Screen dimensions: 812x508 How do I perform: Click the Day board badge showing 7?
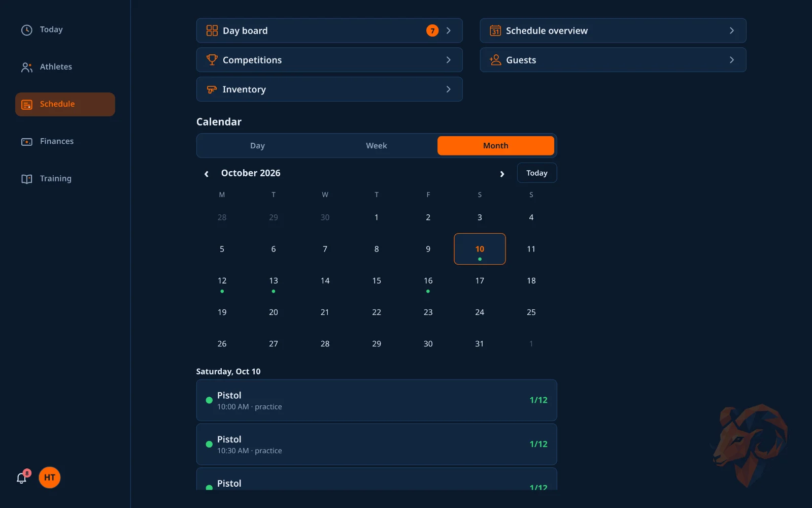point(432,30)
